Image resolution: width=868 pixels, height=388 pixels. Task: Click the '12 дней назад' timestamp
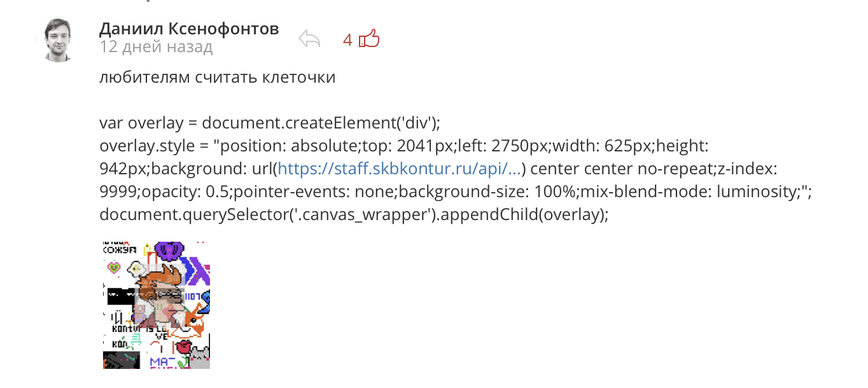(156, 46)
